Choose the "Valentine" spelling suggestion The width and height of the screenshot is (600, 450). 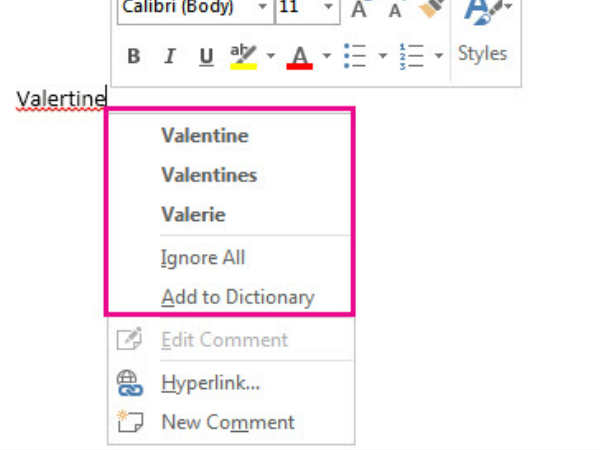(x=204, y=136)
